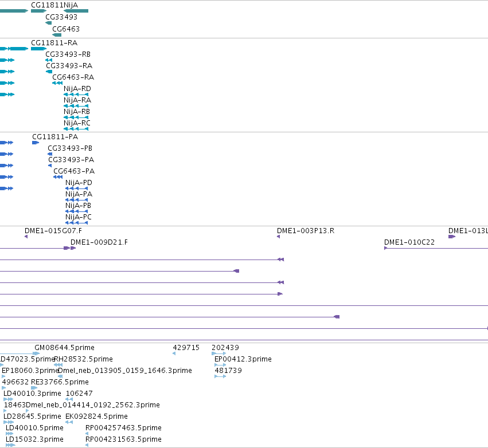Select transcript CG33493-RA
Viewport: 488px width, 448px height.
49,72
